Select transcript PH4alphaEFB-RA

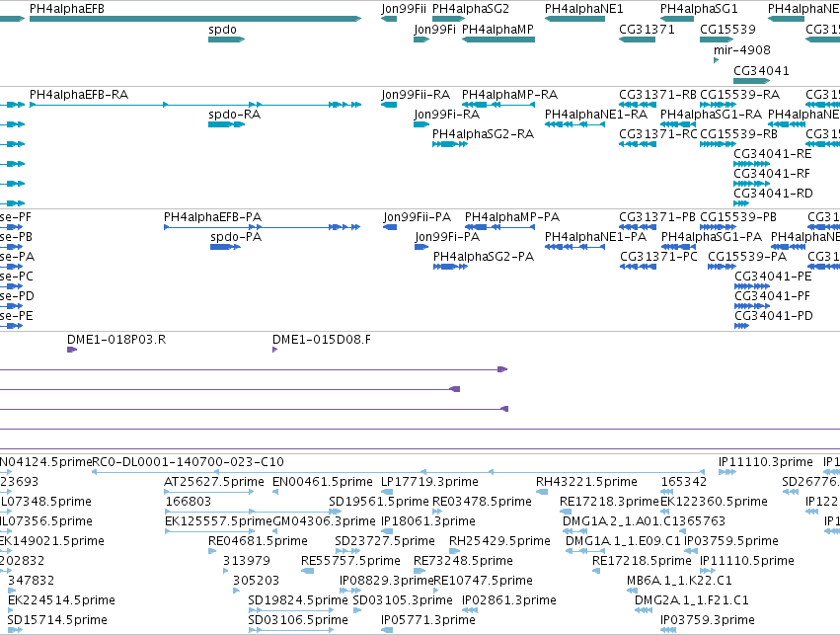click(195, 105)
